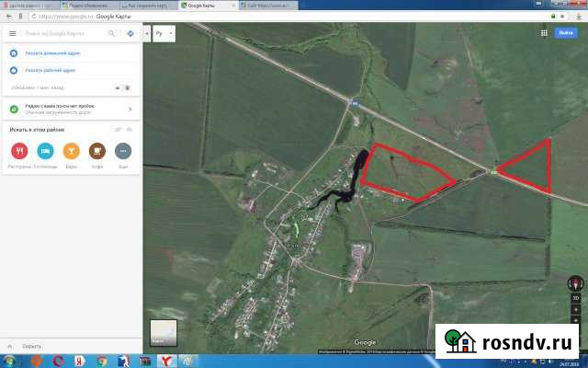This screenshot has width=588, height=368.
Task: Open the orange Firefox taskbar icon
Action: click(37, 362)
